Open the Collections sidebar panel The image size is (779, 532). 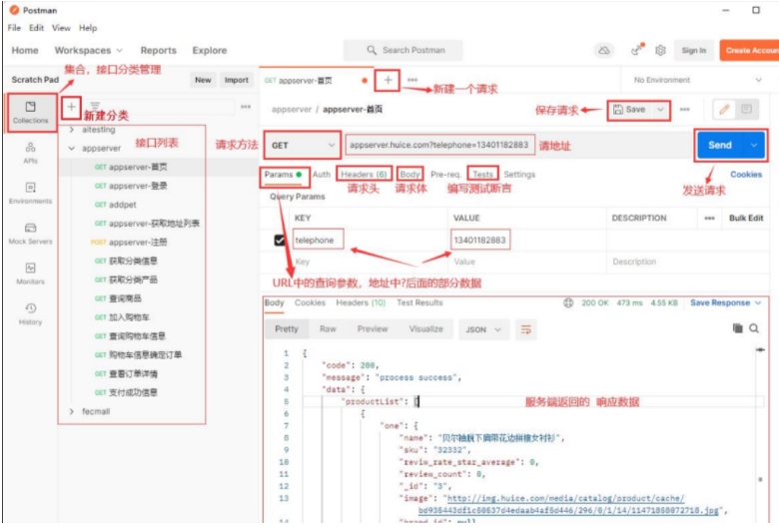click(30, 112)
